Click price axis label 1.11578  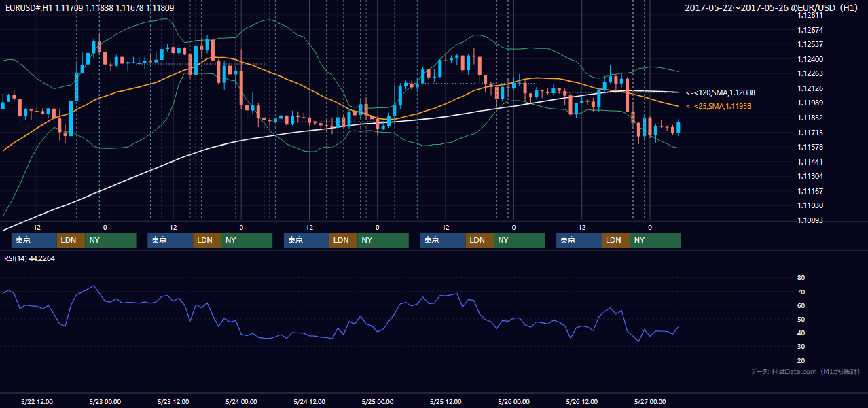[810, 147]
